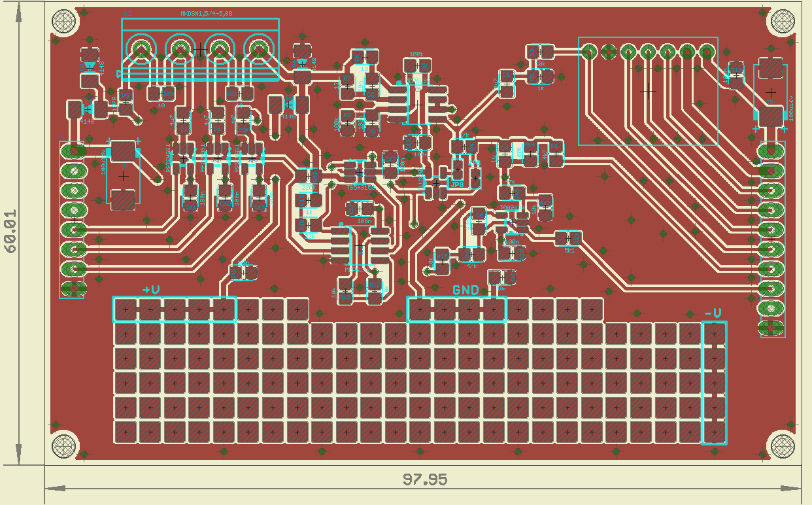Click the JP8 jumper label

point(458,184)
